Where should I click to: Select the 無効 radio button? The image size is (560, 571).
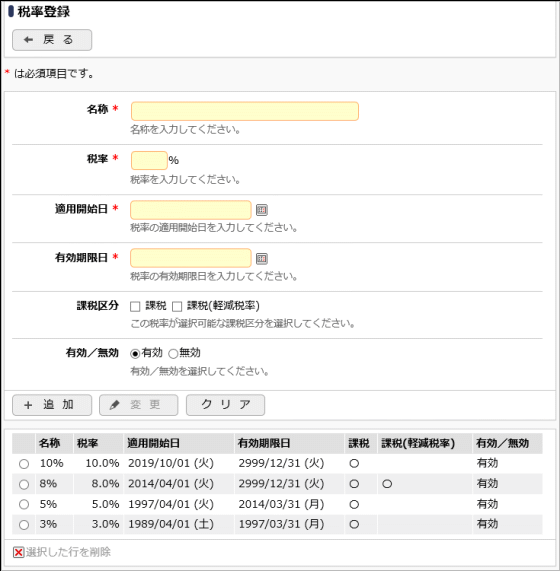coord(173,353)
